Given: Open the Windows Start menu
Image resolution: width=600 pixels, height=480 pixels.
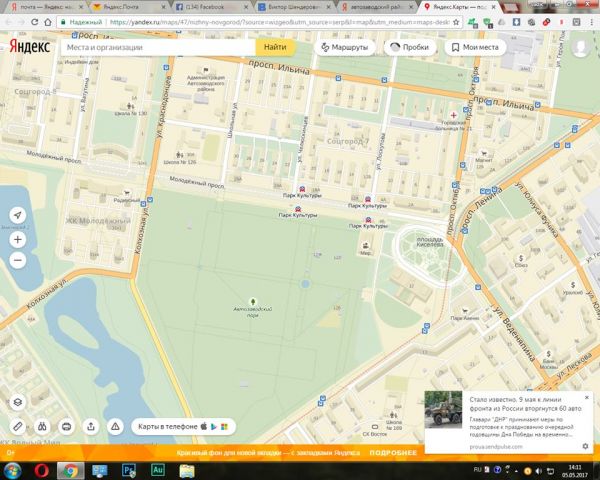Looking at the screenshot, I should 12,471.
